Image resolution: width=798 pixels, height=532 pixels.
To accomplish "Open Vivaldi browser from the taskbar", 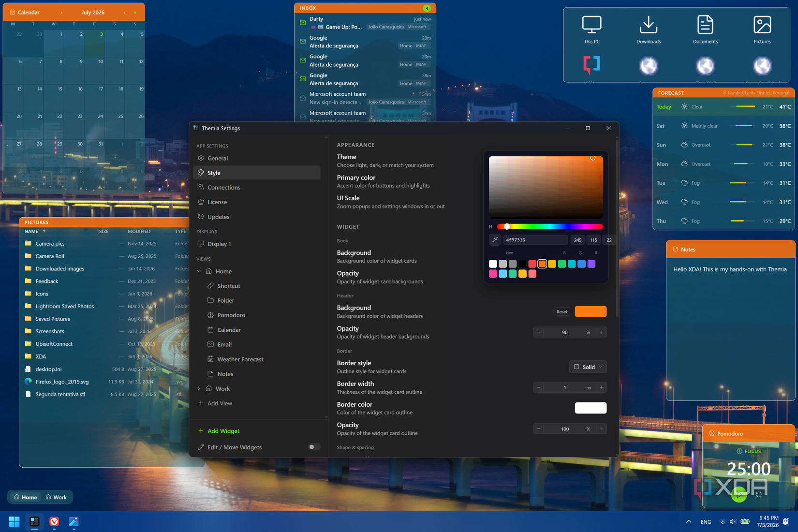I will 54,521.
